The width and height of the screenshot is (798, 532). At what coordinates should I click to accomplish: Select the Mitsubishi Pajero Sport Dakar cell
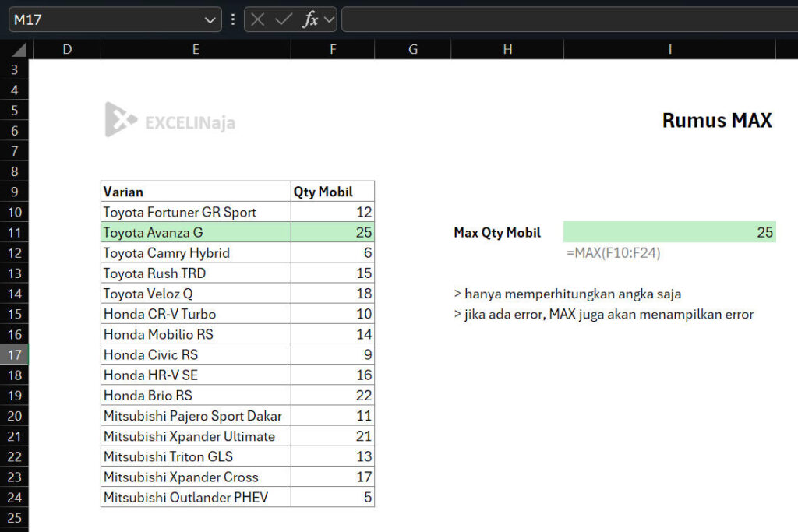tap(196, 415)
